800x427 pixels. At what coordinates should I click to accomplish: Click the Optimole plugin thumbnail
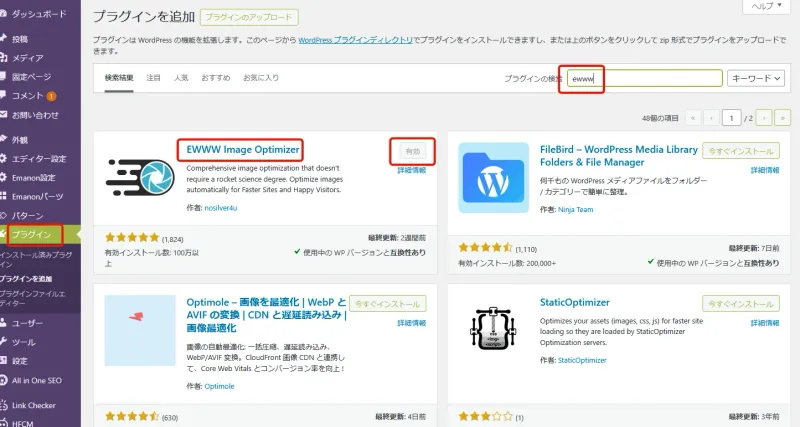click(140, 331)
